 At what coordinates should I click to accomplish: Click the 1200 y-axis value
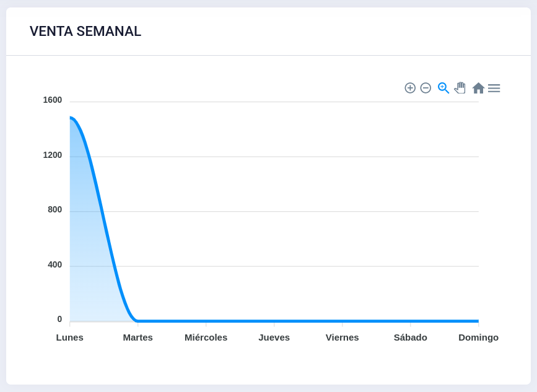point(53,155)
